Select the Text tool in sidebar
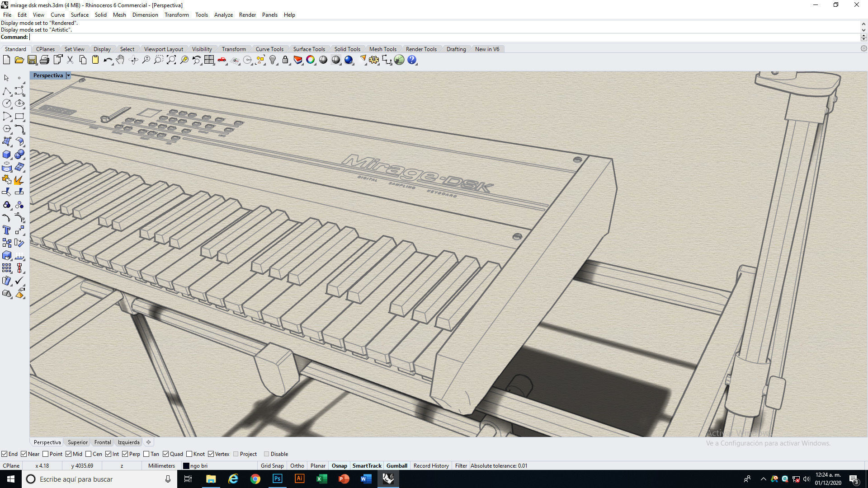 pos(6,230)
